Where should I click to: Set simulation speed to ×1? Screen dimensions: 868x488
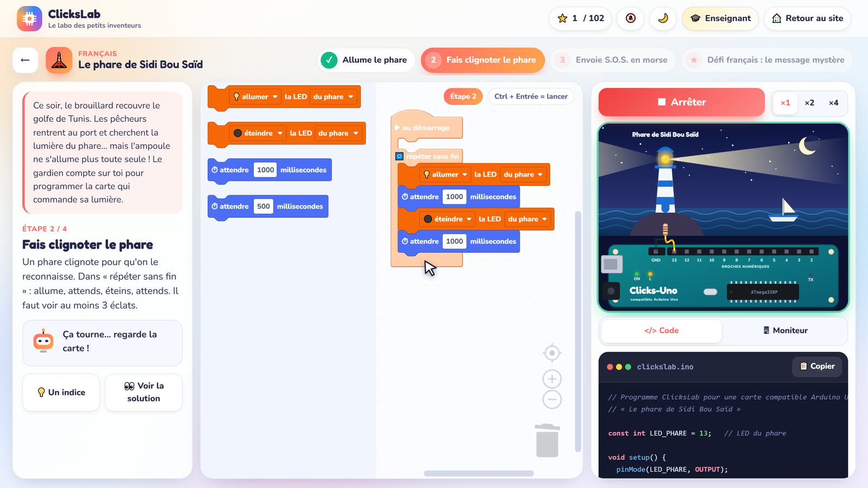click(x=785, y=103)
